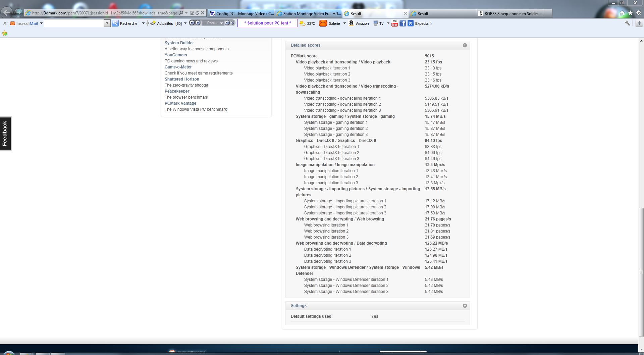Viewport: 644px width, 355px height.
Task: Click the toolbar wrench settings icon
Action: (x=627, y=23)
